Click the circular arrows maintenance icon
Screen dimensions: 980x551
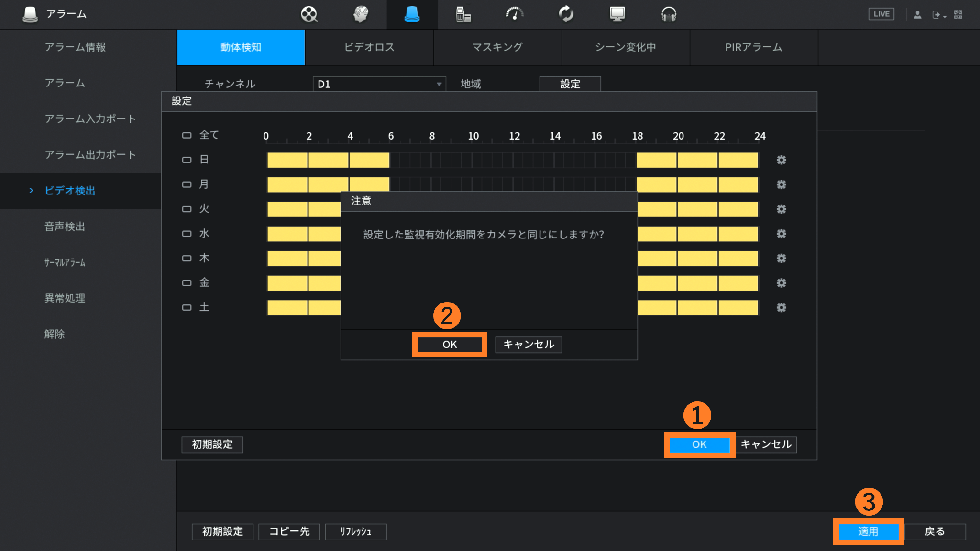566,14
